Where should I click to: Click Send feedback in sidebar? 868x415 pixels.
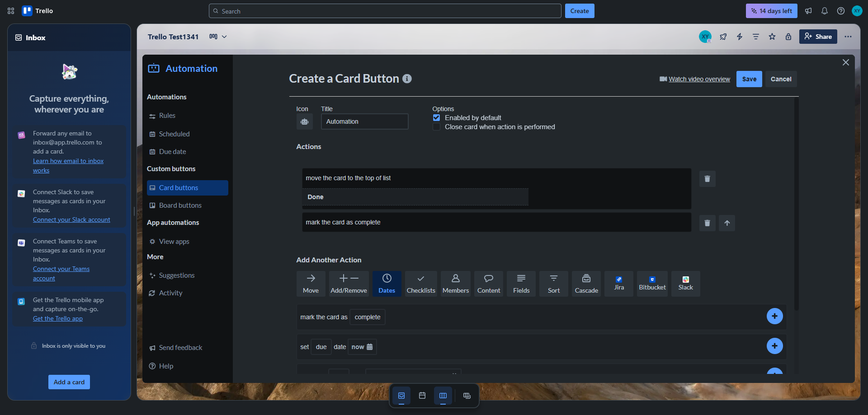[x=188, y=348]
